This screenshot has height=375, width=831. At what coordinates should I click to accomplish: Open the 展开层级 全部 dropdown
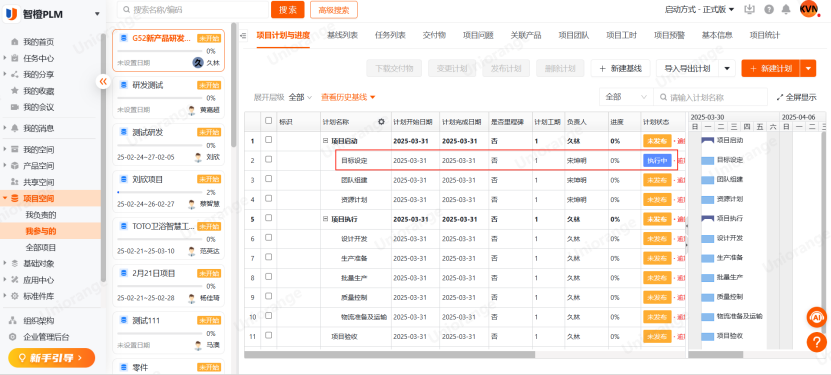pos(299,97)
